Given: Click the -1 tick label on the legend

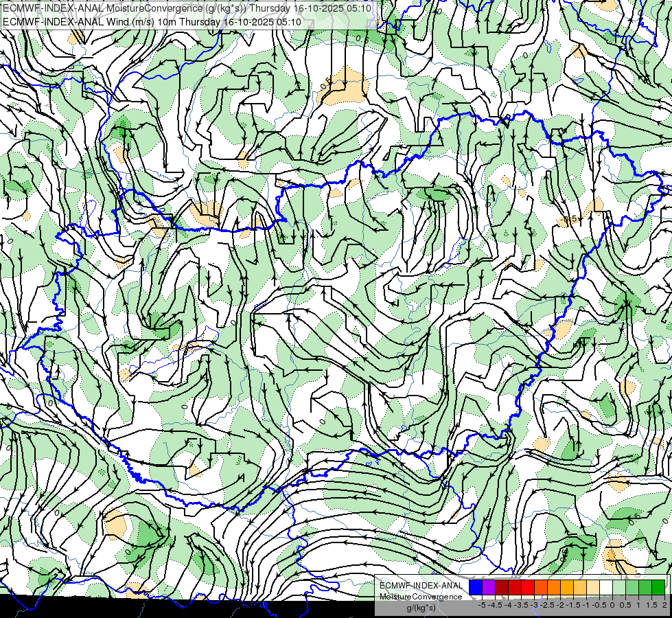Looking at the screenshot, I should pyautogui.click(x=586, y=605).
